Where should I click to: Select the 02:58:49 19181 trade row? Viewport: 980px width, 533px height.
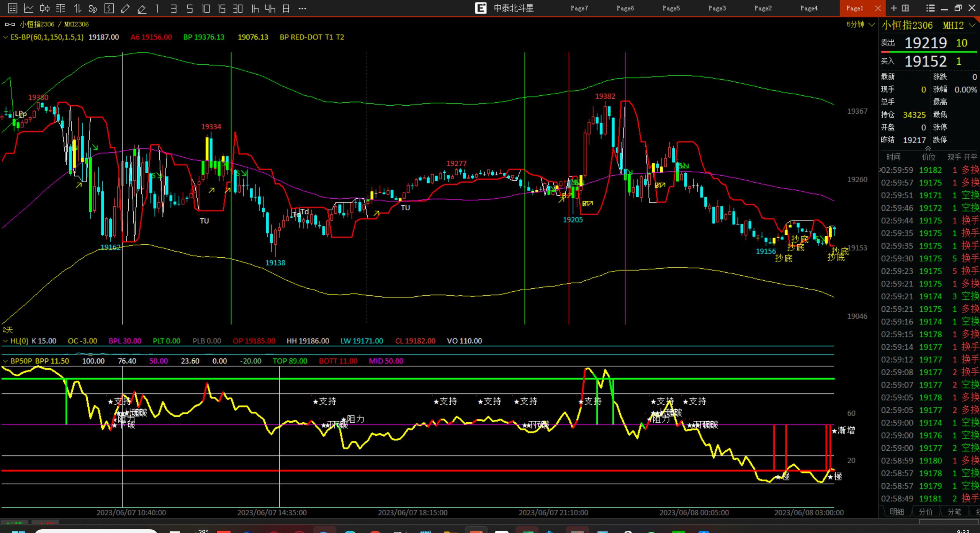(929, 499)
